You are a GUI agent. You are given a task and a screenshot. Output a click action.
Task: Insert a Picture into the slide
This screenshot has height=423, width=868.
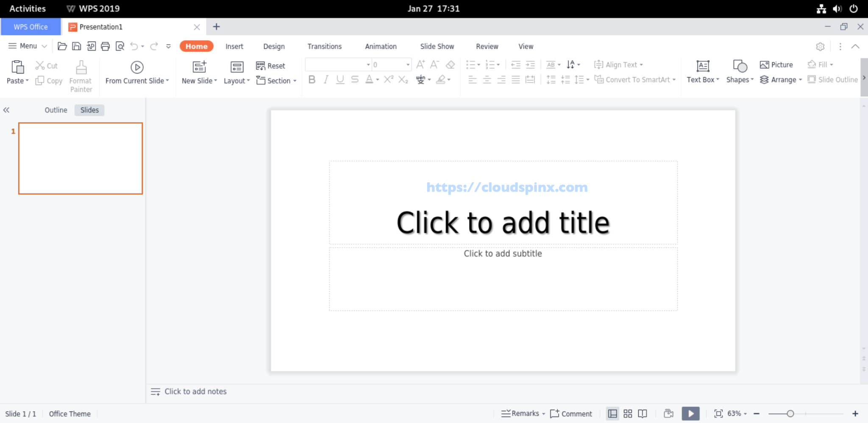point(776,64)
